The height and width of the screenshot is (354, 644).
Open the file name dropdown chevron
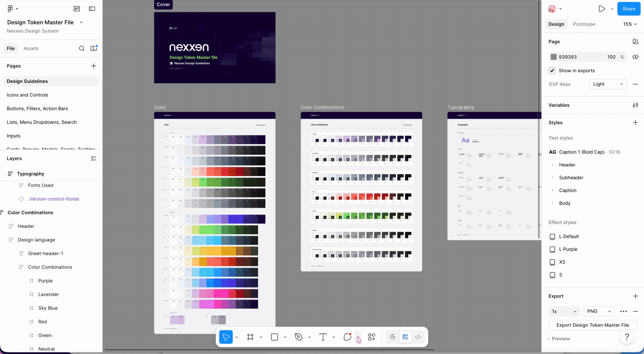tap(81, 23)
